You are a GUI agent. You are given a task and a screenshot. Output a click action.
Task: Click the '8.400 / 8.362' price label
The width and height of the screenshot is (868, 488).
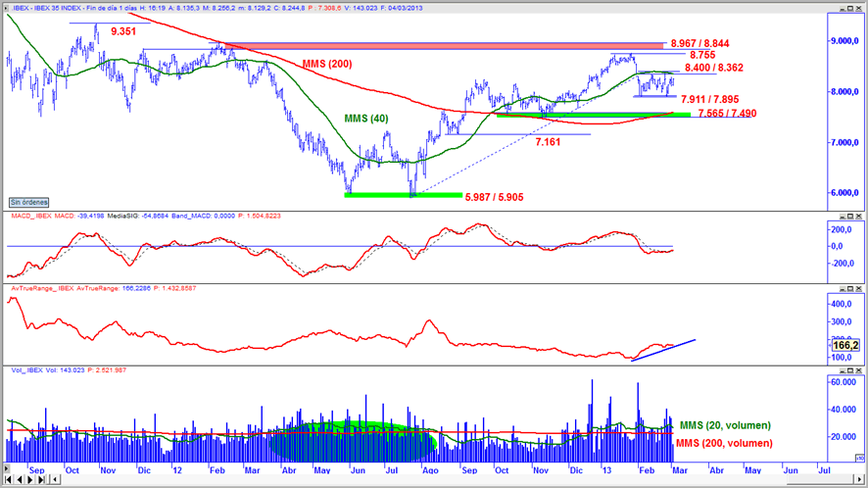click(714, 68)
